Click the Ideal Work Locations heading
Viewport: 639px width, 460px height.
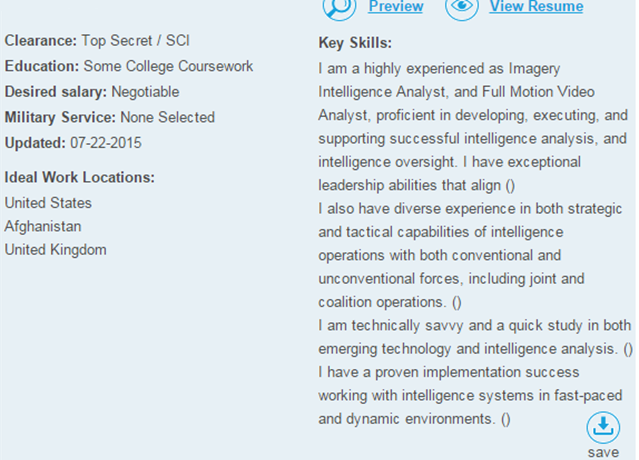tap(79, 178)
